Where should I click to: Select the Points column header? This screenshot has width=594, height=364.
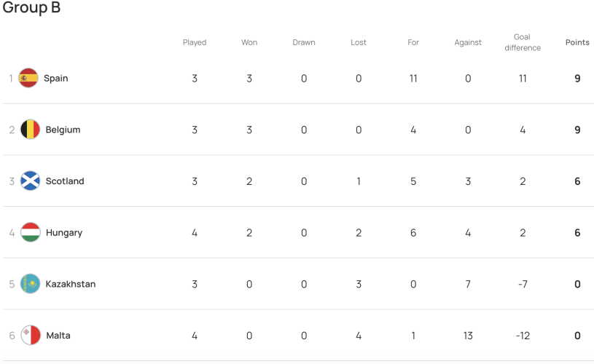point(577,42)
